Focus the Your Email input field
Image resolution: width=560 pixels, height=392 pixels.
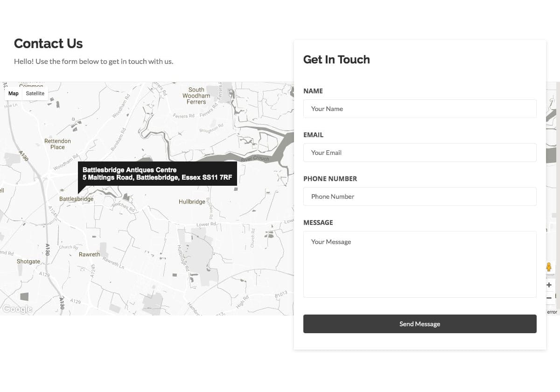coord(420,153)
